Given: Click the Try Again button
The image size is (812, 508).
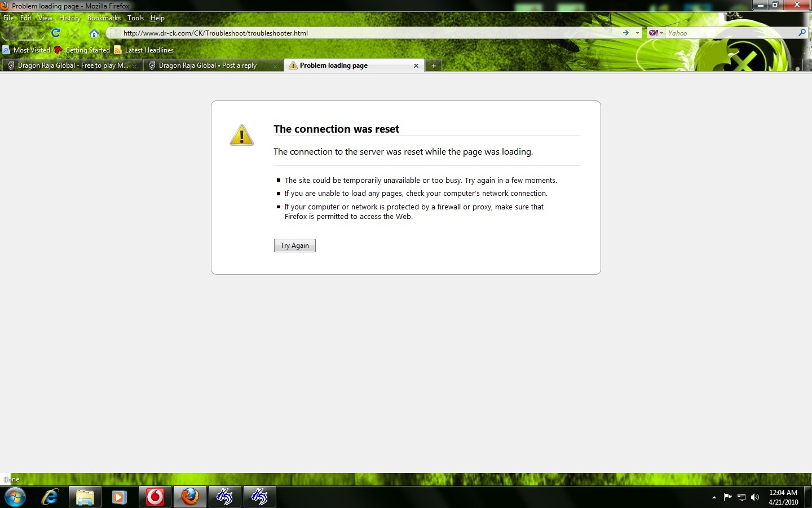Looking at the screenshot, I should tap(294, 246).
